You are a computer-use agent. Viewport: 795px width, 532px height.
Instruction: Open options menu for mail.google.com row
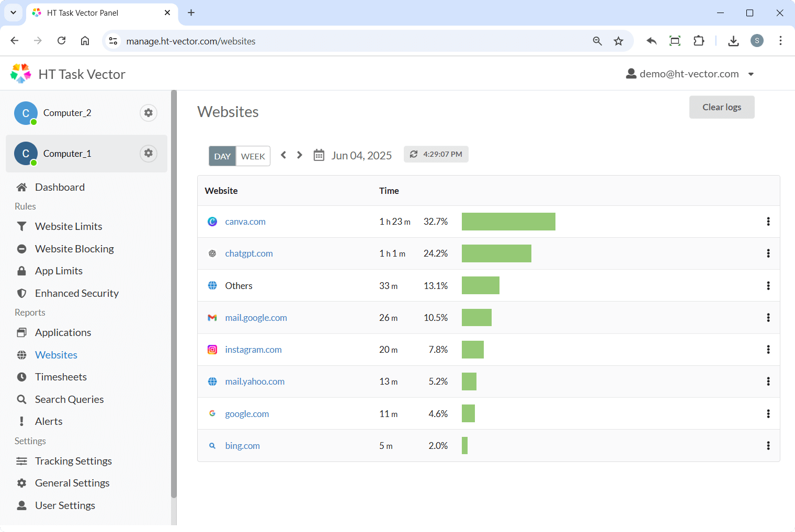coord(768,318)
